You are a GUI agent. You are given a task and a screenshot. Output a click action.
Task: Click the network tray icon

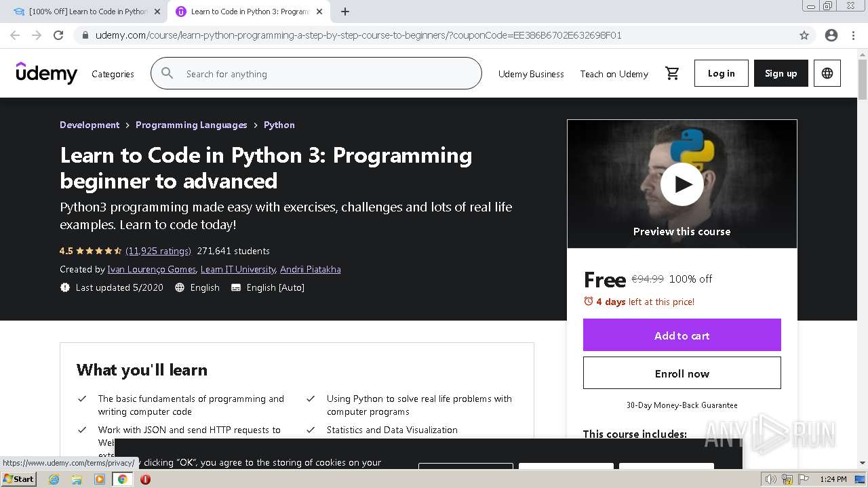pos(787,479)
